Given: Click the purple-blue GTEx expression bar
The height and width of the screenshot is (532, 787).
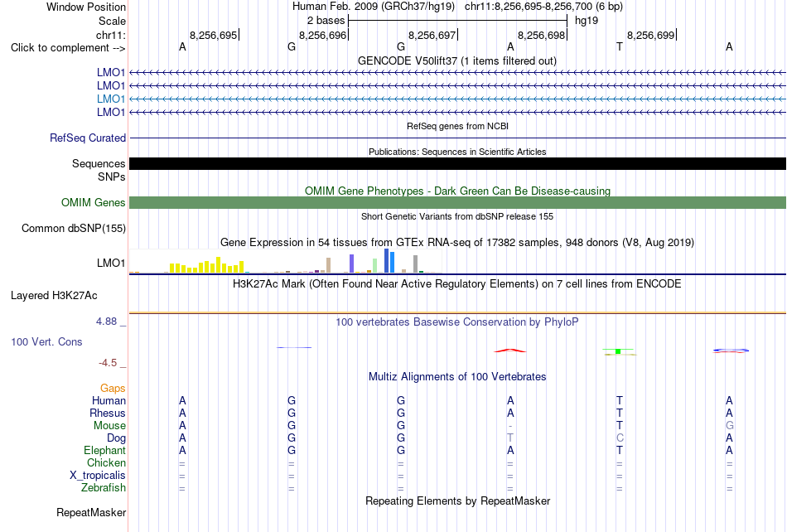Looking at the screenshot, I should click(352, 264).
